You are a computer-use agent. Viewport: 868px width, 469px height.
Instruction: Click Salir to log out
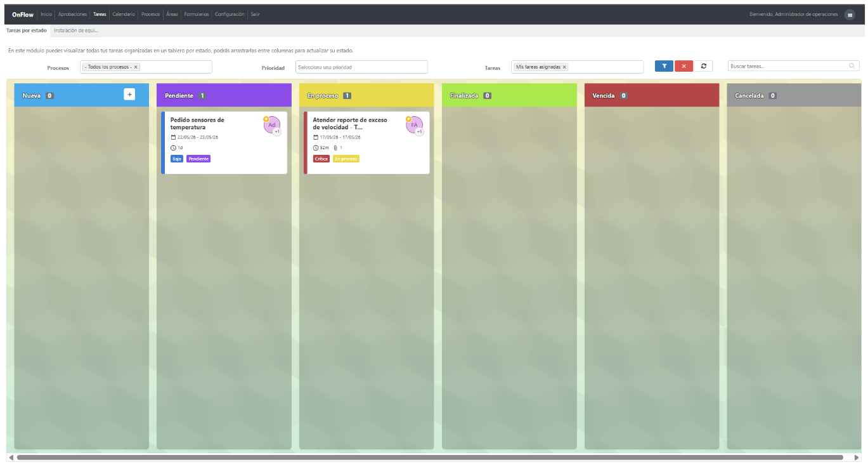[x=255, y=14]
